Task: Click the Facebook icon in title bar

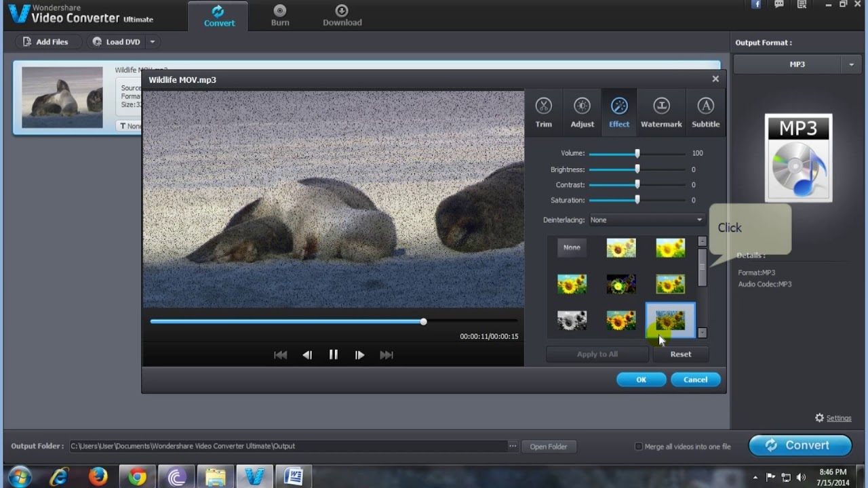Action: pyautogui.click(x=757, y=5)
